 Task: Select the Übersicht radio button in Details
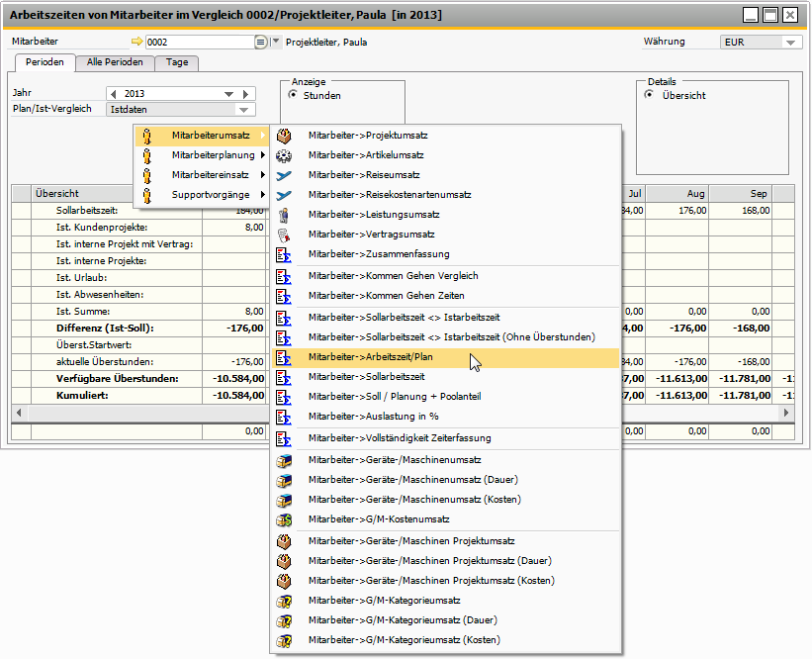point(649,96)
